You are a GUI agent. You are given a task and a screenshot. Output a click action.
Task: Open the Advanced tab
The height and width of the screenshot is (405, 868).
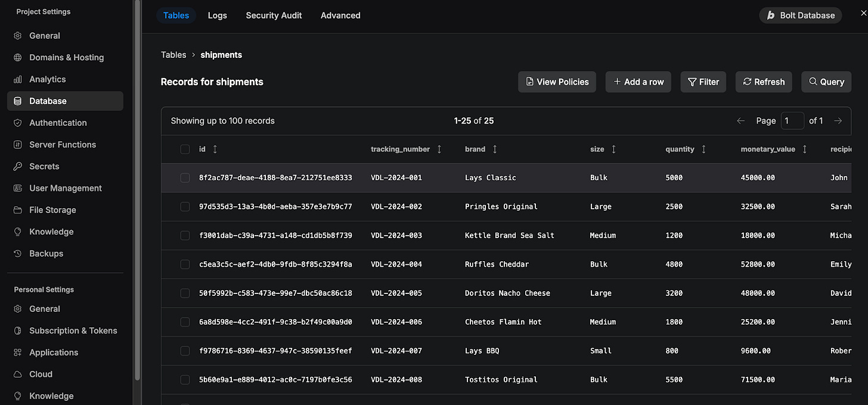[340, 16]
